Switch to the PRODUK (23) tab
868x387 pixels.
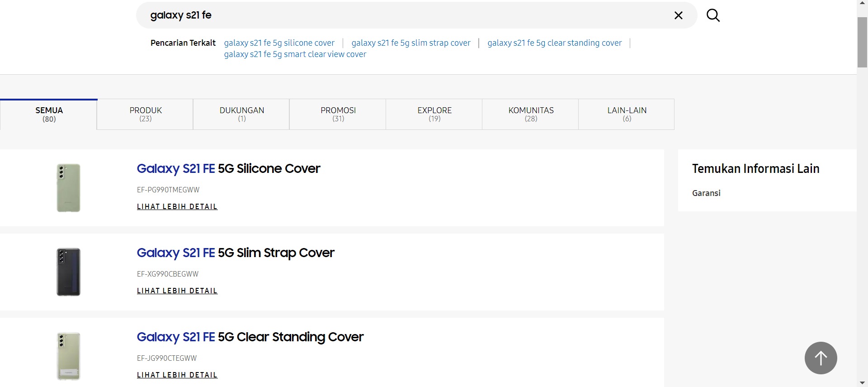pyautogui.click(x=145, y=115)
